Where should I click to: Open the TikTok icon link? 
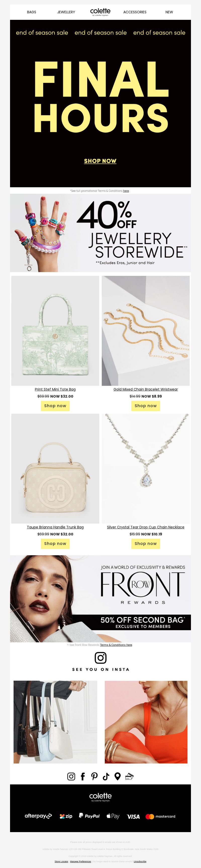pos(106,776)
